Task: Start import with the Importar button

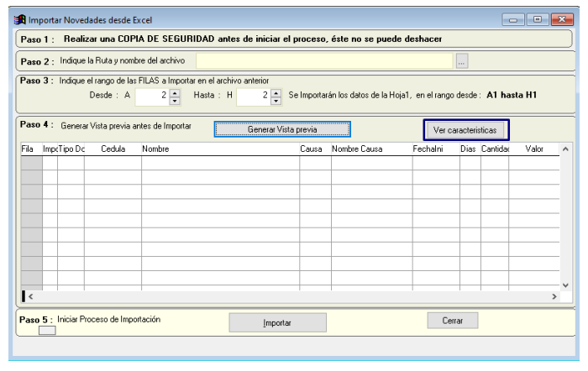Action: point(277,322)
